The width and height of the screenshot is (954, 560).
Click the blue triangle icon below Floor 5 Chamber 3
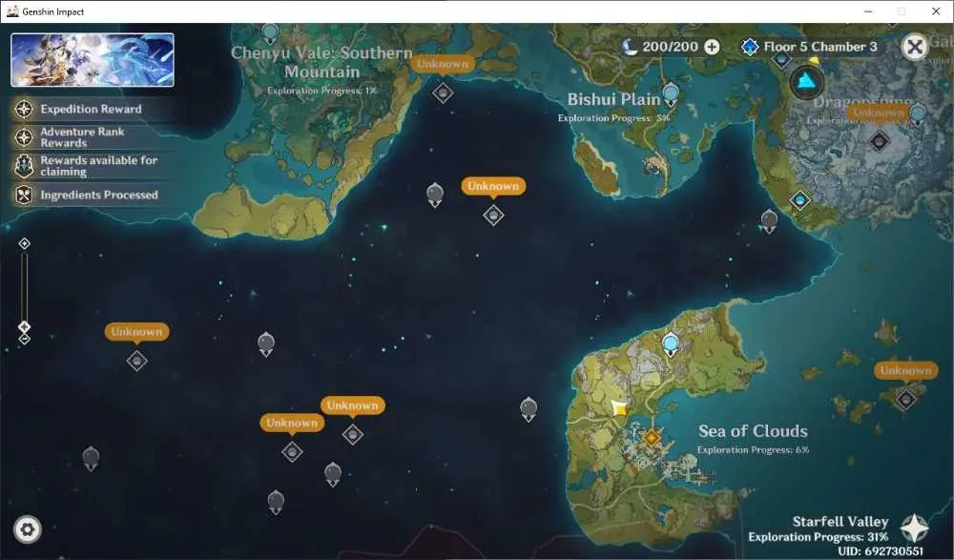[x=807, y=81]
